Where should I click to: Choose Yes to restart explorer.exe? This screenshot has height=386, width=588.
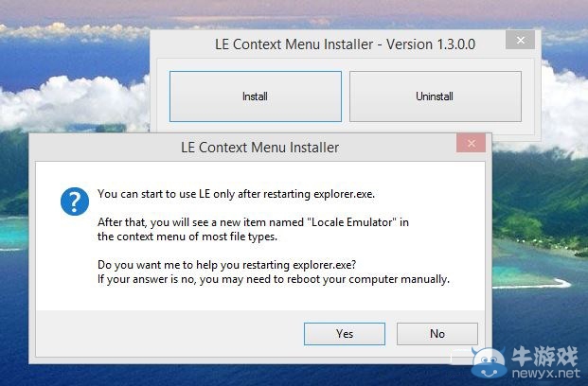(x=345, y=334)
